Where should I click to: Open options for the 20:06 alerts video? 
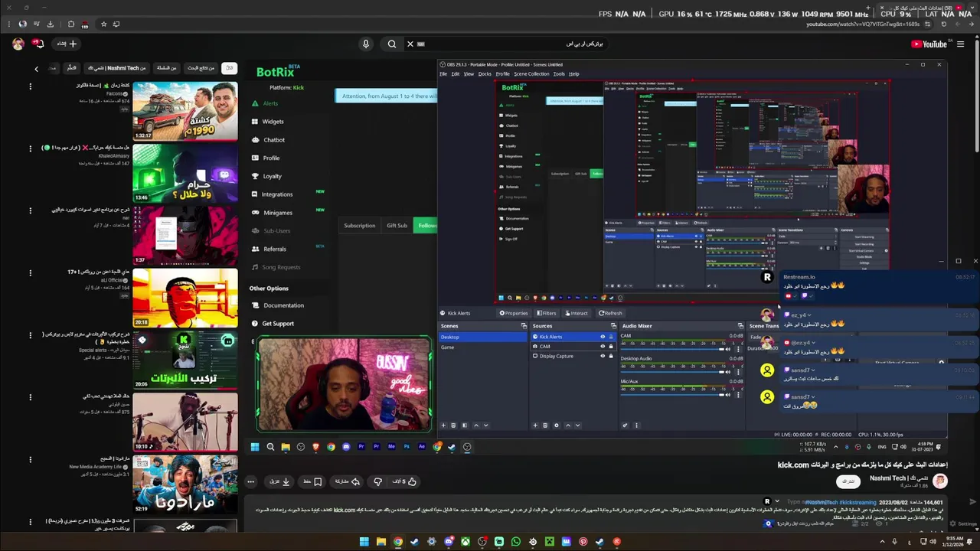pos(31,335)
